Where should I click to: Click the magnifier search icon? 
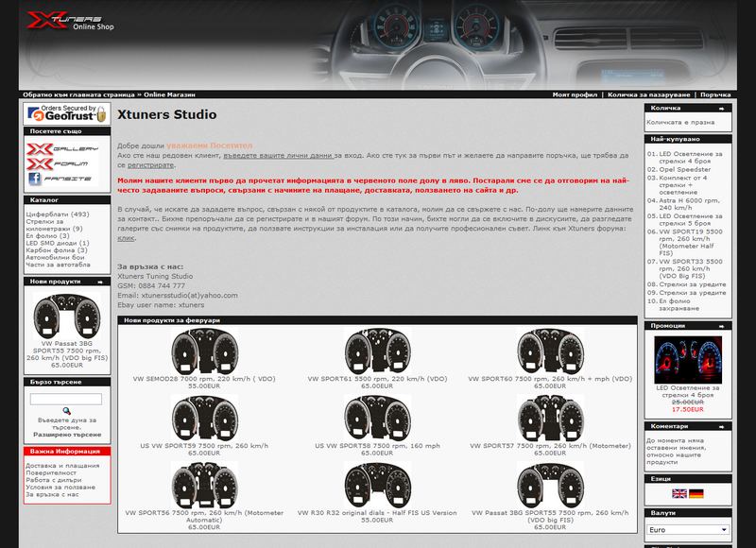[66, 411]
